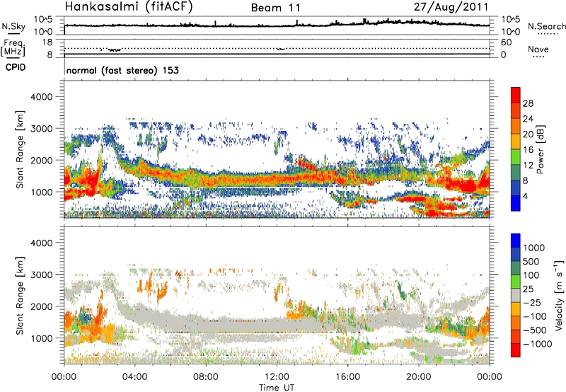Click the 'CPID' label
Image resolution: width=566 pixels, height=392 pixels.
tap(16, 67)
